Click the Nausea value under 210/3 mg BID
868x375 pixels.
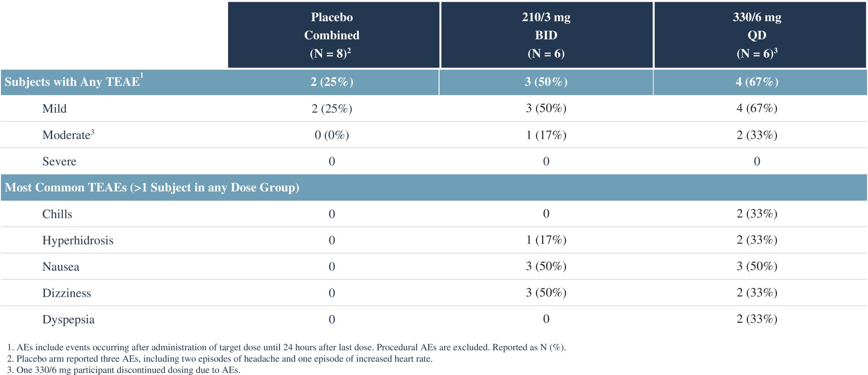coord(546,266)
